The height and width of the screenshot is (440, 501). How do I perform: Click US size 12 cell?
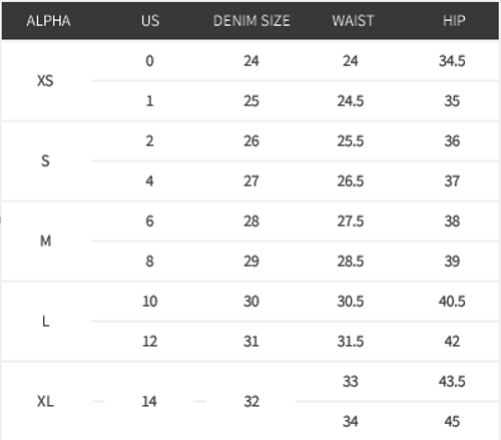(150, 341)
